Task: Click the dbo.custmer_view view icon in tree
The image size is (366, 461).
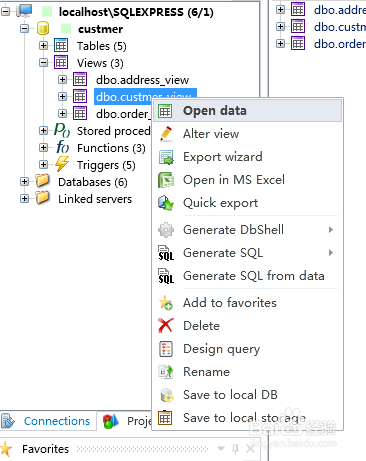Action: point(80,96)
